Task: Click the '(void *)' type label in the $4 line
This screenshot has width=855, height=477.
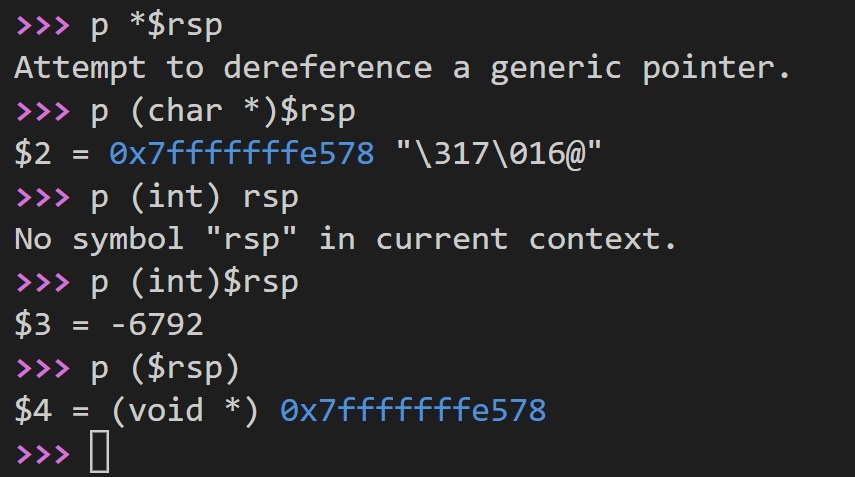Action: coord(185,410)
